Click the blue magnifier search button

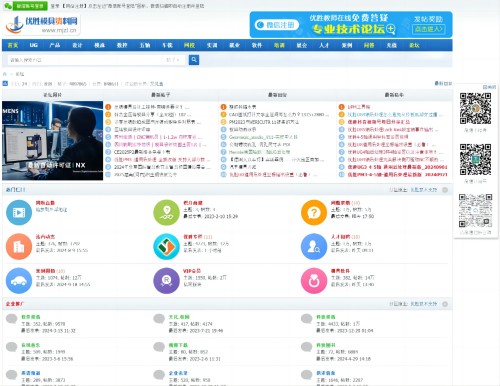tap(194, 60)
